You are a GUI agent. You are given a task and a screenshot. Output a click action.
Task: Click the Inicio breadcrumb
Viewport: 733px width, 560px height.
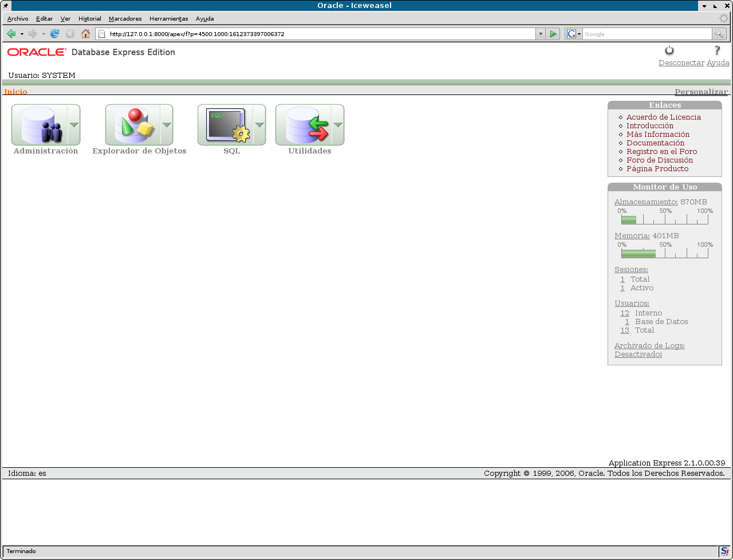click(x=15, y=92)
